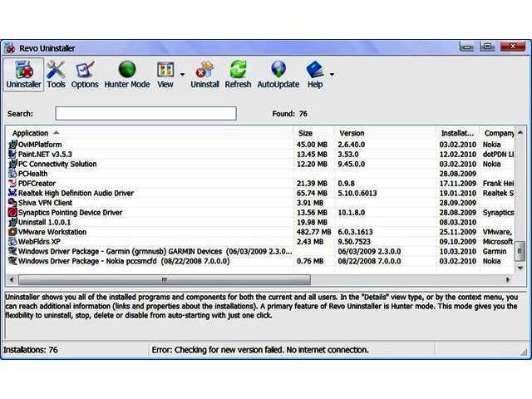Click the Uninstaller toolbar icon
Image resolution: width=532 pixels, height=399 pixels.
click(22, 73)
